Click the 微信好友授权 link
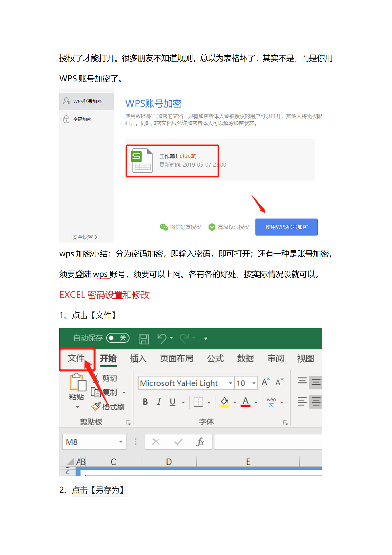The width and height of the screenshot is (392, 555). click(x=181, y=227)
